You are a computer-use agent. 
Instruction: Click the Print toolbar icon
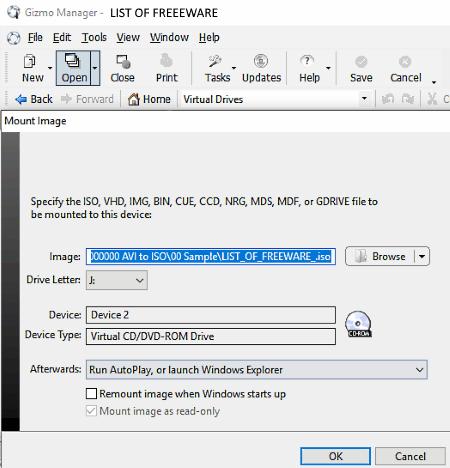pos(166,61)
